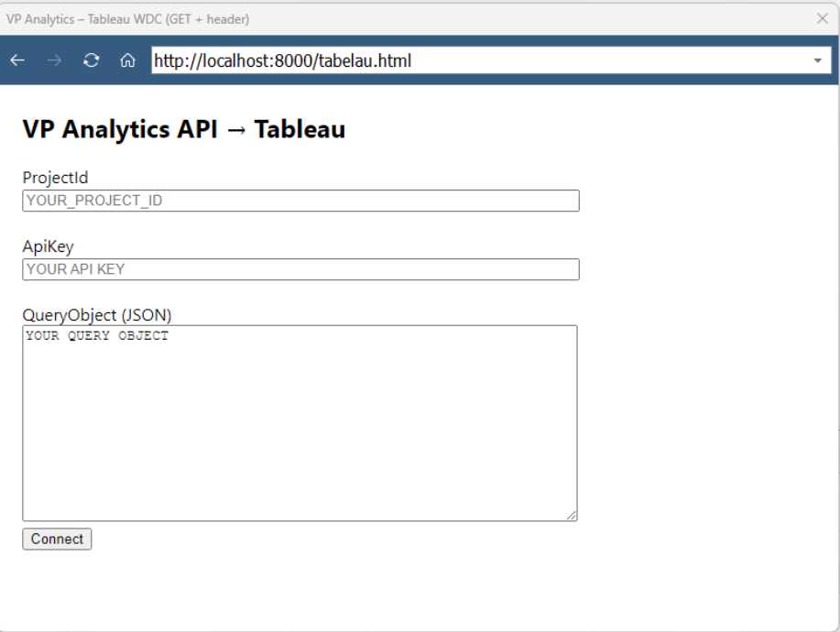The width and height of the screenshot is (840, 632).
Task: Navigate back using the browser back arrow
Action: (x=16, y=60)
